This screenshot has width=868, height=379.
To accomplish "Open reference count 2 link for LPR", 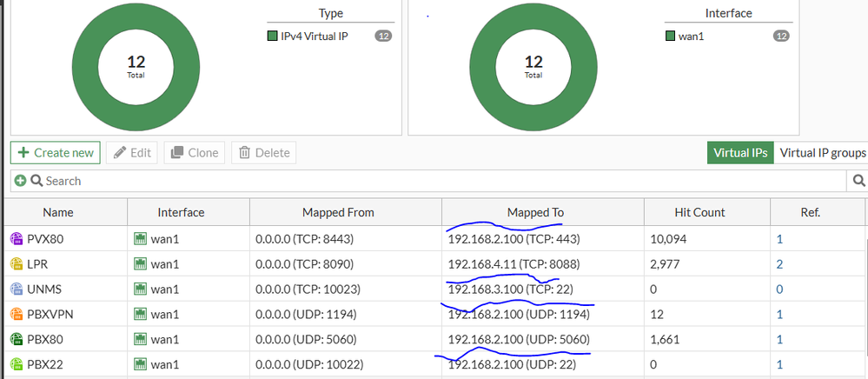I will tap(779, 264).
